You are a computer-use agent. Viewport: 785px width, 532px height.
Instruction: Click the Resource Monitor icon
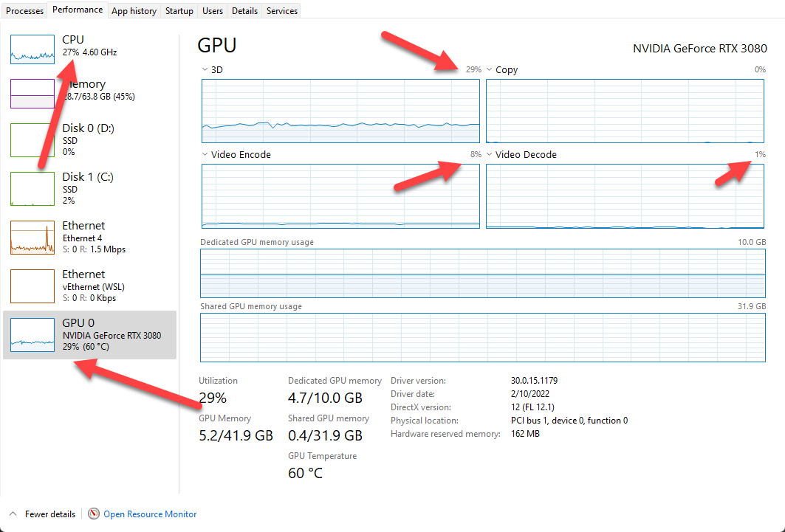pyautogui.click(x=94, y=514)
